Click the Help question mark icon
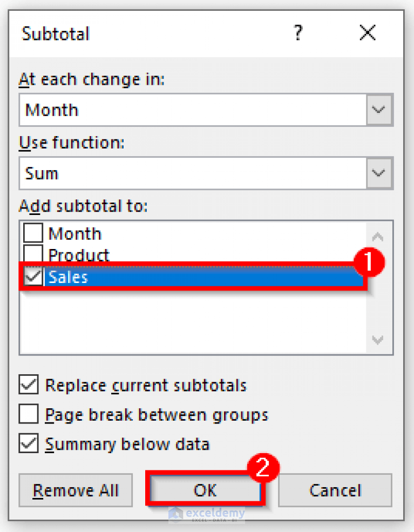414x532 pixels. (x=298, y=33)
